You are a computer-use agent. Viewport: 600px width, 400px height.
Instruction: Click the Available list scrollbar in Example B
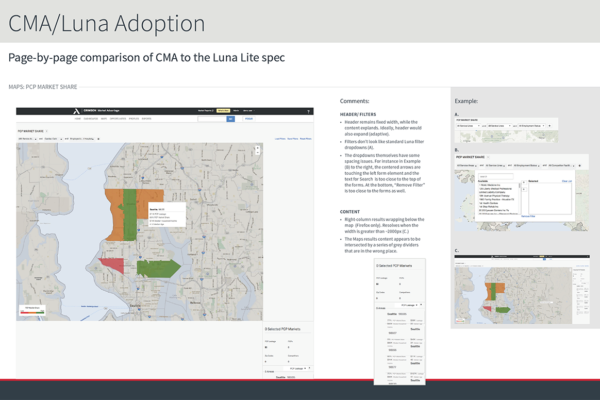[519, 198]
